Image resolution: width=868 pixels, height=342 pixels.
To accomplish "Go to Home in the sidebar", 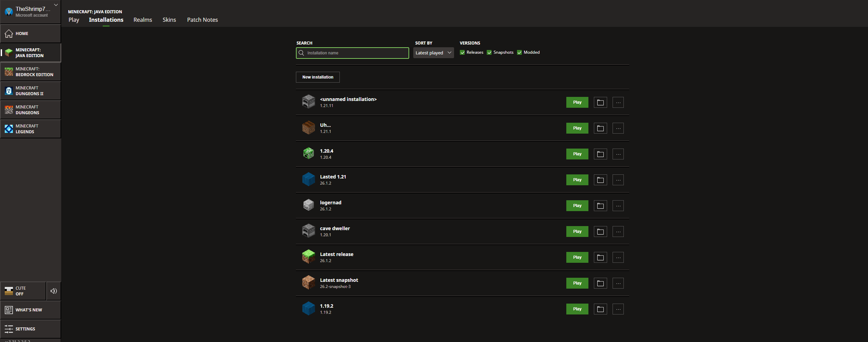I will [31, 34].
